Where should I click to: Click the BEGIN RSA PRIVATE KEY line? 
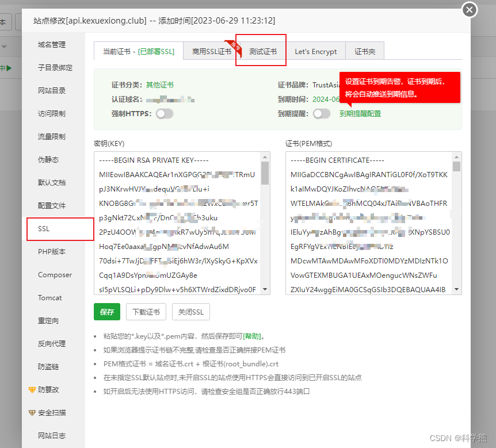(x=154, y=160)
